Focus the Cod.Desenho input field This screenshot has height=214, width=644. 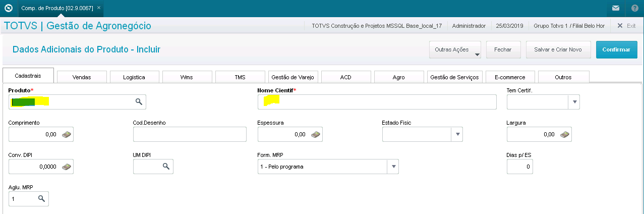190,134
